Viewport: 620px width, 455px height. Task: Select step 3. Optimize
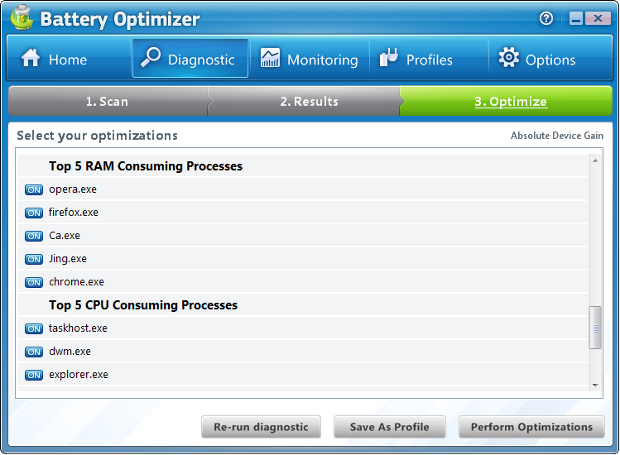(507, 101)
